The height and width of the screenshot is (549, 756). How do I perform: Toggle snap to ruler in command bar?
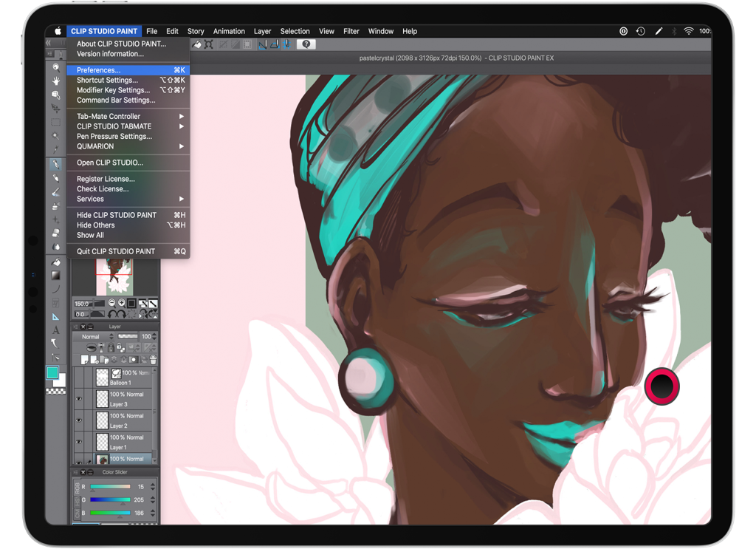263,44
